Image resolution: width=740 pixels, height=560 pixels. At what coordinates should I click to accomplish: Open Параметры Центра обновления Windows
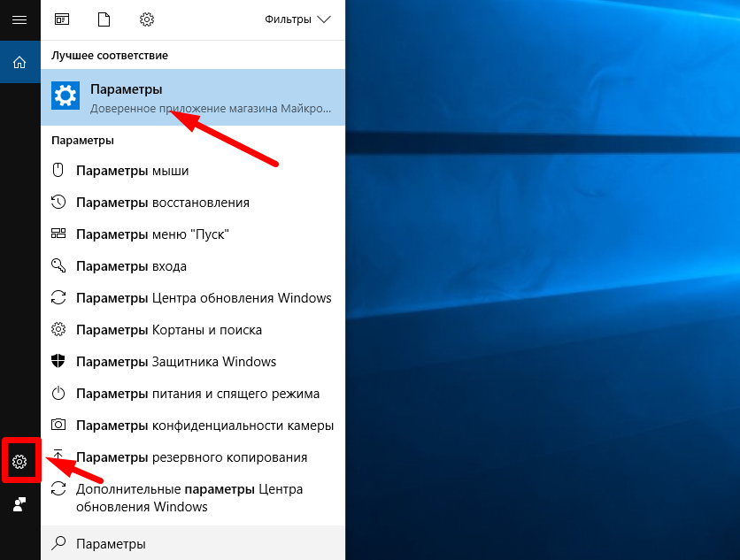(204, 298)
